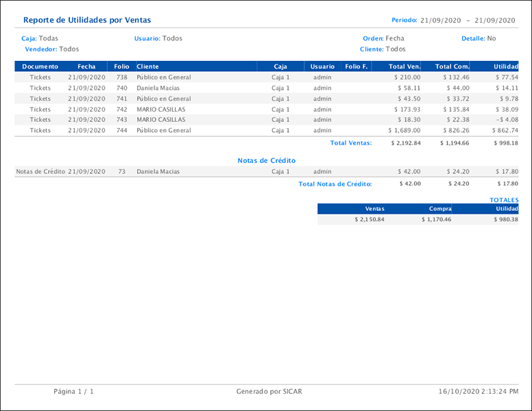Select the Folio F. column header
532x411 pixels.
coord(356,66)
